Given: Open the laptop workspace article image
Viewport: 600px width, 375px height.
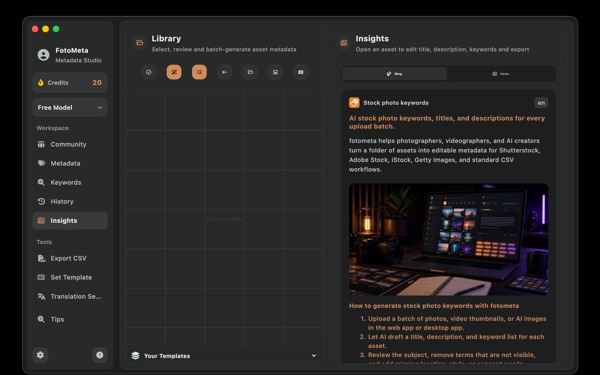Looking at the screenshot, I should [448, 239].
